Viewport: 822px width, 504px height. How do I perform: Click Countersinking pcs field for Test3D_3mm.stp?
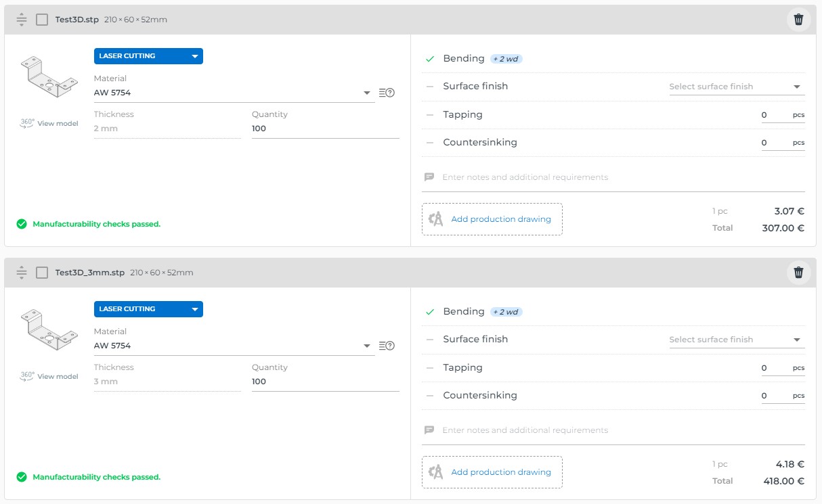point(783,396)
